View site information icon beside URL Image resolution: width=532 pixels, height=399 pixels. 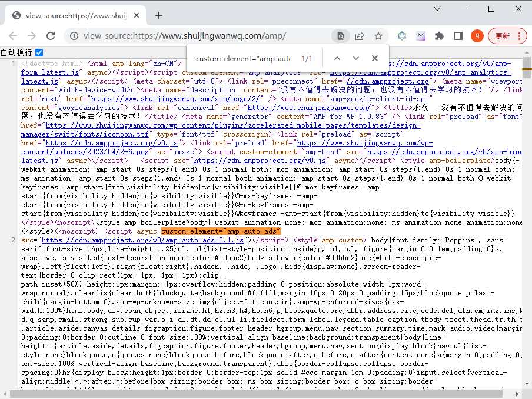coord(74,36)
